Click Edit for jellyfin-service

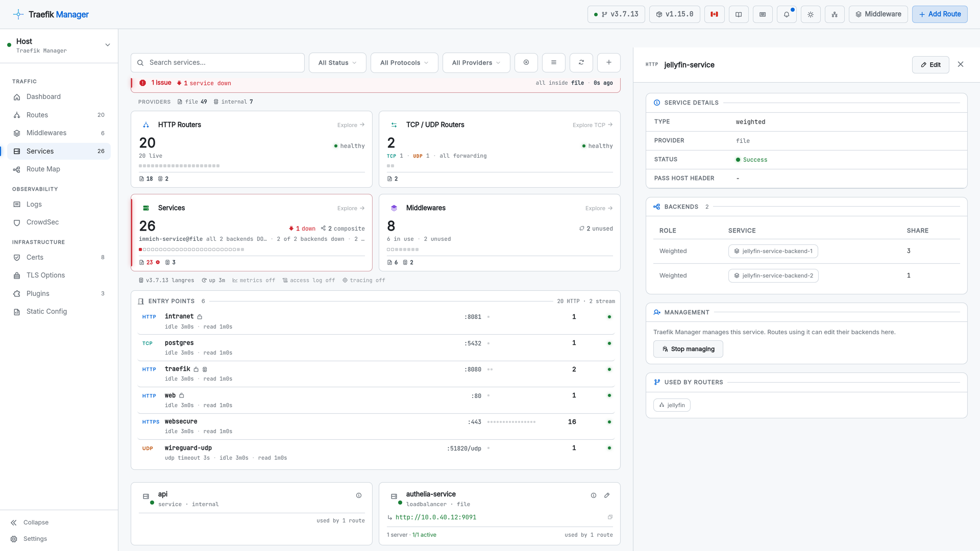tap(930, 65)
